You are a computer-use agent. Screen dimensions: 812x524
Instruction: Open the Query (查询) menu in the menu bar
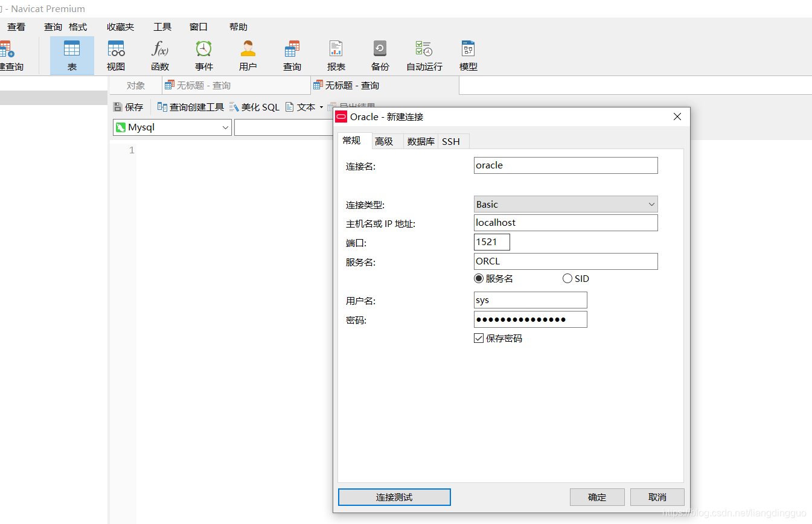pyautogui.click(x=53, y=27)
